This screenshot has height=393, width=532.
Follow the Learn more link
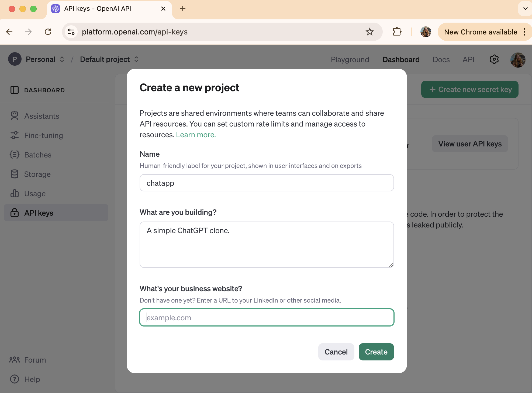tap(196, 135)
